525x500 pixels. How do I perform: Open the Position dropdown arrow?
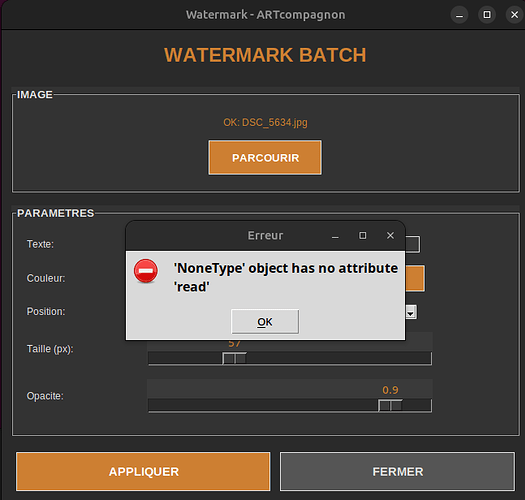[411, 312]
